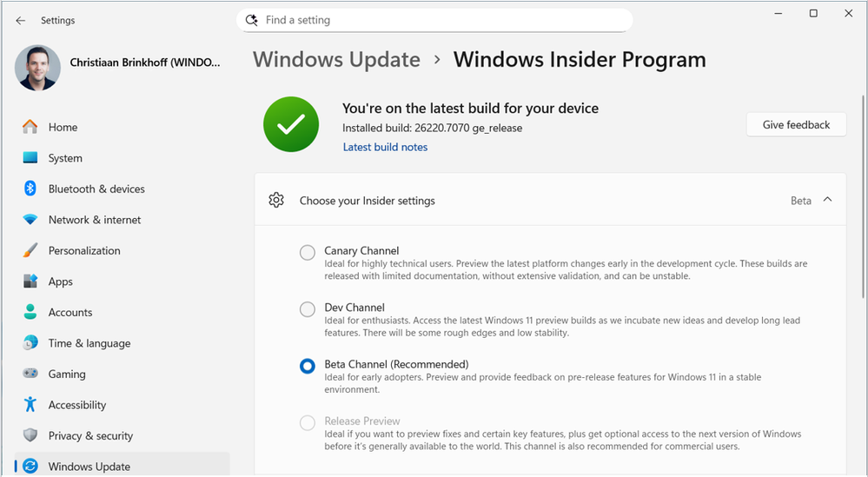Click Christiaan Brinkhoff account name
The height and width of the screenshot is (477, 868).
(145, 63)
